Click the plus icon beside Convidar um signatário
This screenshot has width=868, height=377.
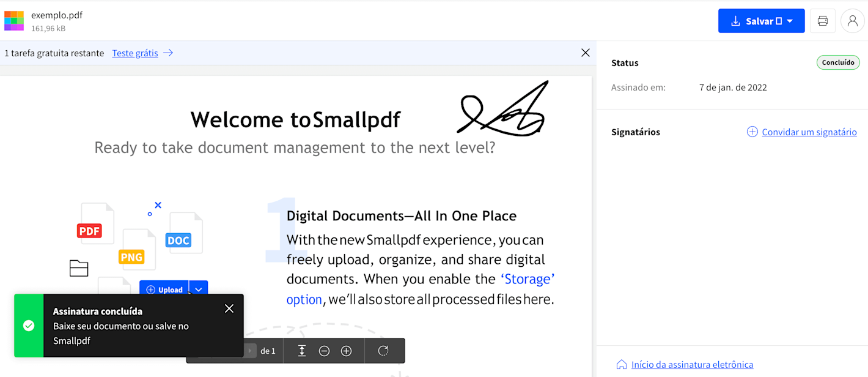752,132
